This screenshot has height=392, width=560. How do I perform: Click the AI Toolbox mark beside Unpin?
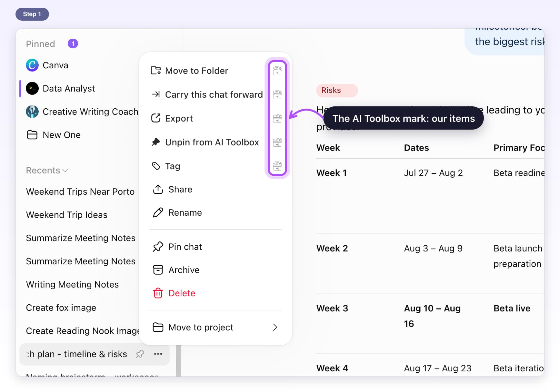point(277,142)
